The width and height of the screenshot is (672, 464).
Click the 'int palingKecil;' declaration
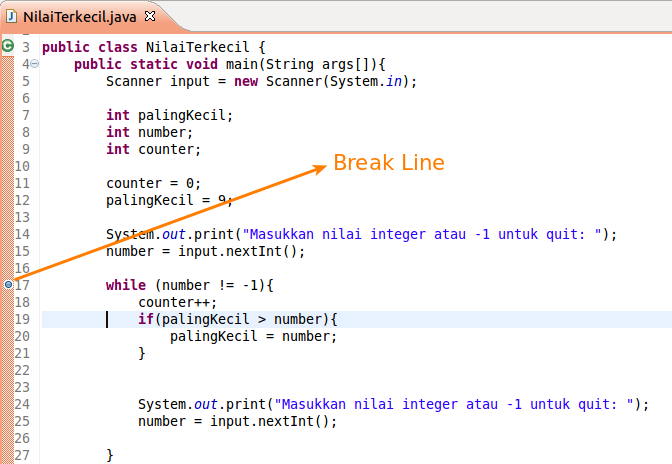[x=169, y=115]
